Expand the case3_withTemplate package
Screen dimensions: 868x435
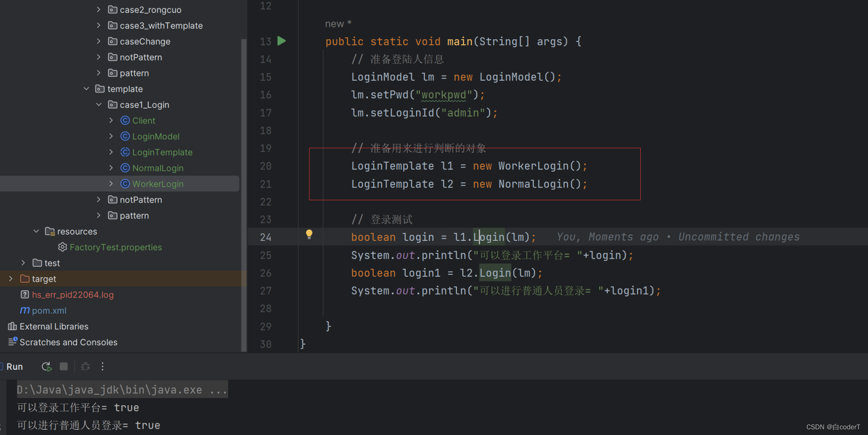pyautogui.click(x=98, y=26)
